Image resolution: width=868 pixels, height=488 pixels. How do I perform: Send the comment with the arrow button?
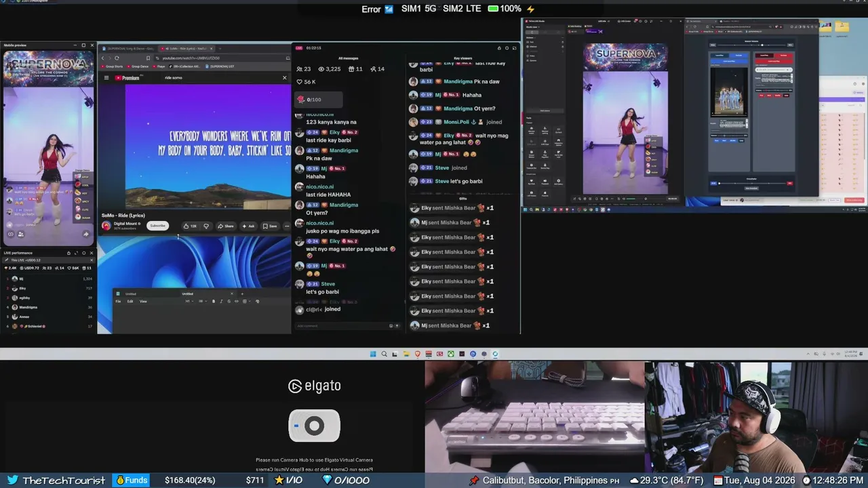397,326
